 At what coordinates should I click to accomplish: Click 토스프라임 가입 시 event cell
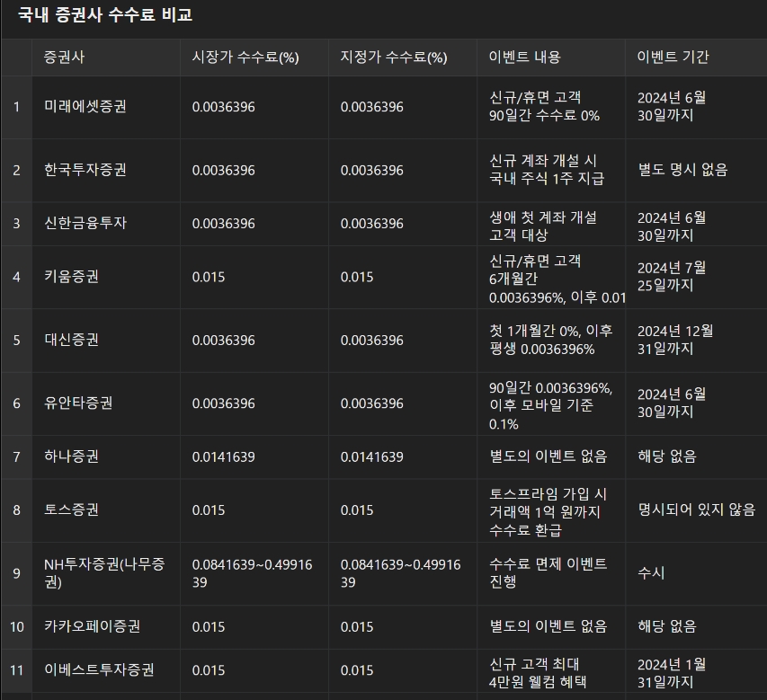click(x=551, y=509)
